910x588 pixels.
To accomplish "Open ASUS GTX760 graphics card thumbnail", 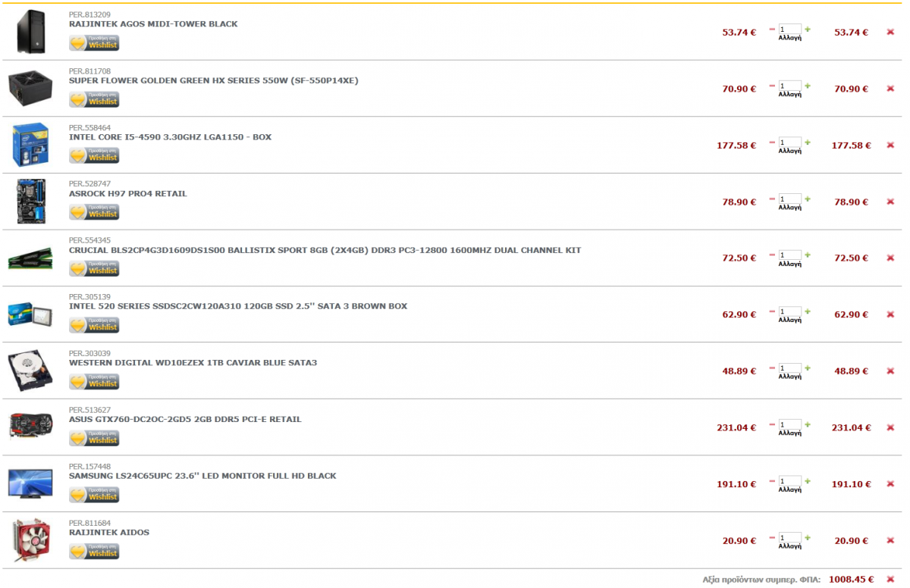I will [x=30, y=427].
